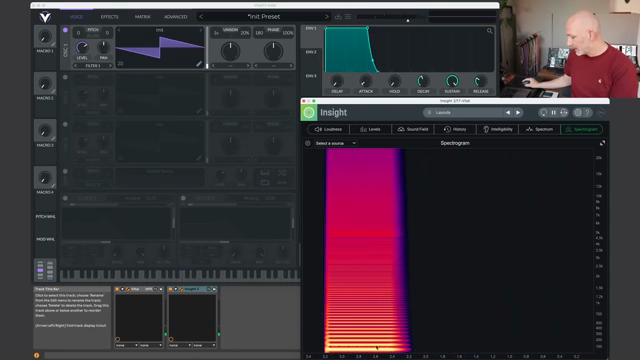Toggle OSC 1 power button
This screenshot has height=360, width=640.
(65, 30)
